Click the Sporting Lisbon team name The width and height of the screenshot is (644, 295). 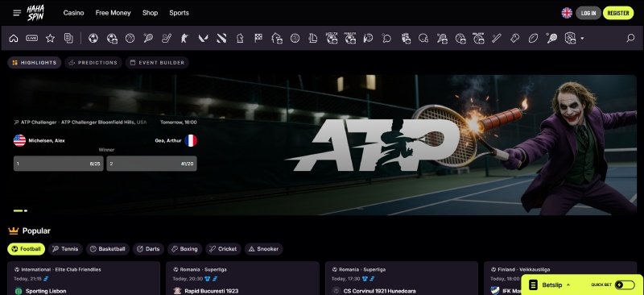[46, 291]
